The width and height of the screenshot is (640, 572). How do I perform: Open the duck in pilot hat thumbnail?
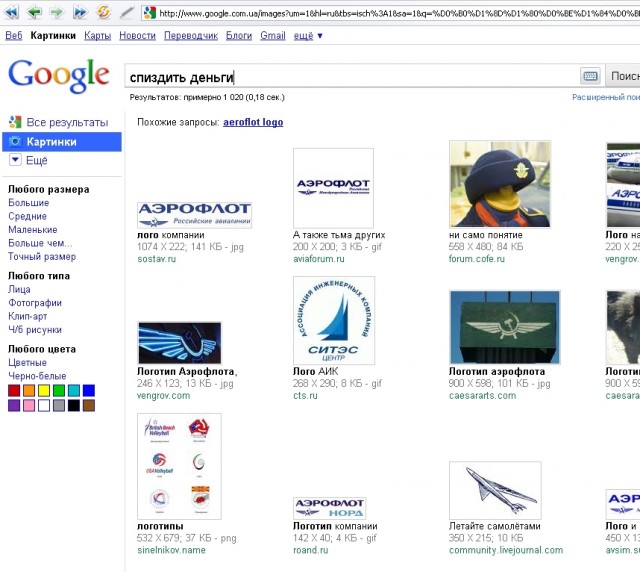[500, 184]
